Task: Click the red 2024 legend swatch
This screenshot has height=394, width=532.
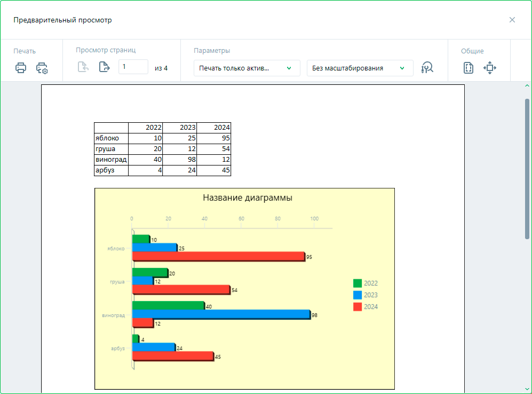Action: pos(358,307)
